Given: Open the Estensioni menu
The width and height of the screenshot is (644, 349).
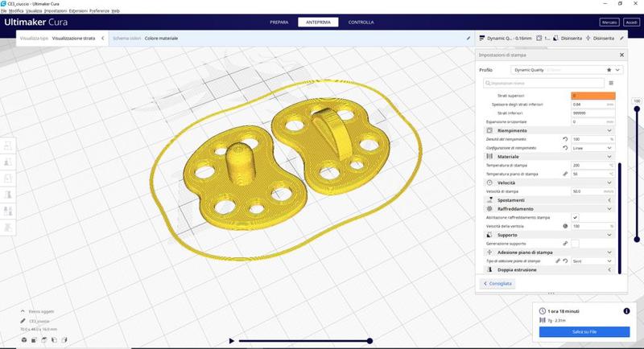Looking at the screenshot, I should tap(78, 11).
